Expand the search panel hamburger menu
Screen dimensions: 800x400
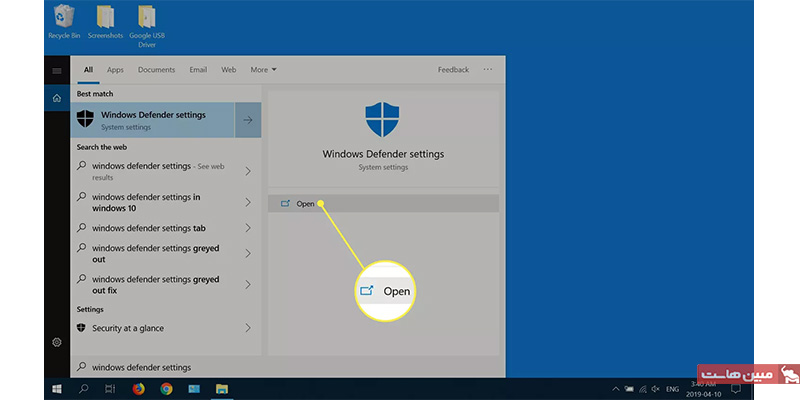coord(57,70)
